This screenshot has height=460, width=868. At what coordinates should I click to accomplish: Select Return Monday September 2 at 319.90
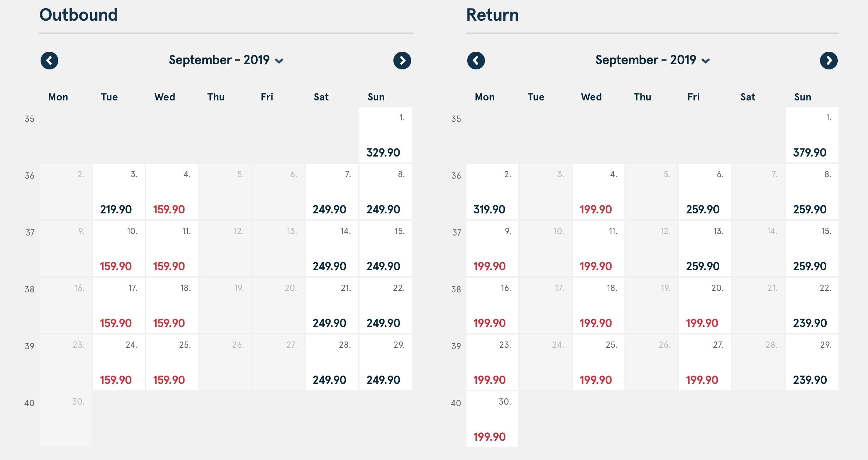coord(492,192)
